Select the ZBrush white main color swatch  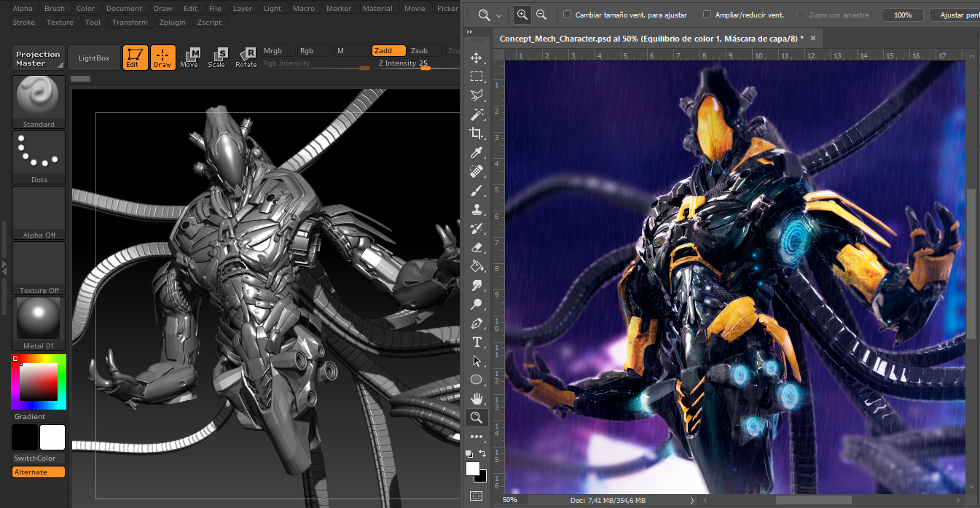[x=52, y=437]
